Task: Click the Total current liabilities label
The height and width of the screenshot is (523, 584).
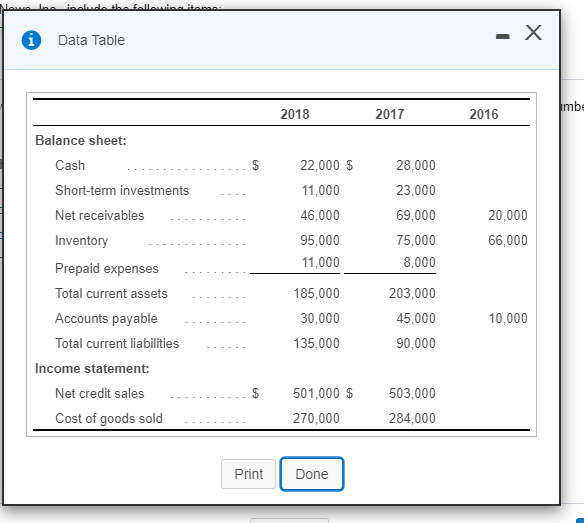Action: click(x=117, y=343)
